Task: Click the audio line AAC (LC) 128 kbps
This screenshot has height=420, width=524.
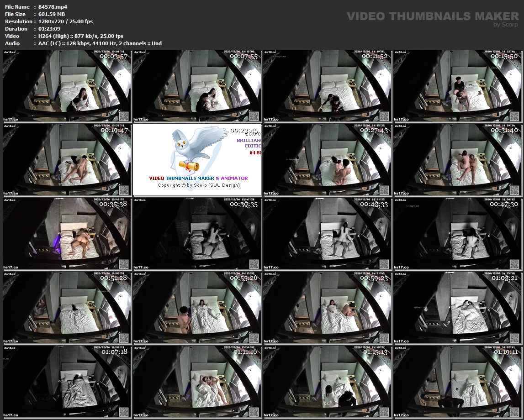Action: [100, 43]
